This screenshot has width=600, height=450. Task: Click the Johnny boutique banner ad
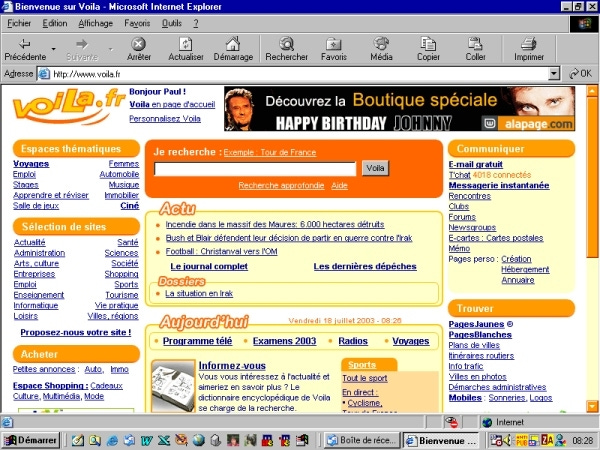399,109
